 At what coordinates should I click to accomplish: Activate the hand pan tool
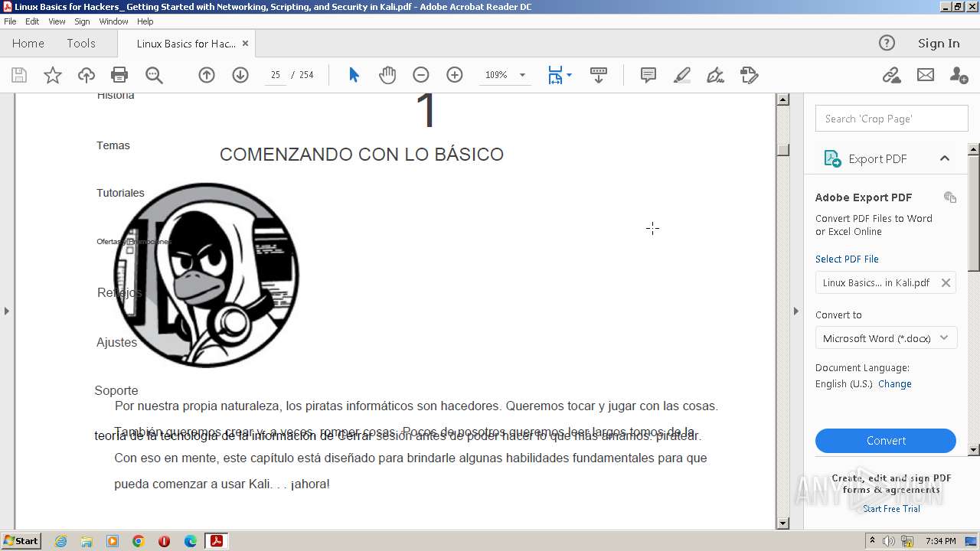pyautogui.click(x=387, y=75)
